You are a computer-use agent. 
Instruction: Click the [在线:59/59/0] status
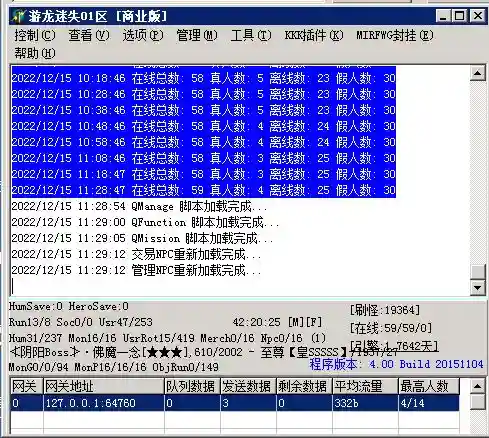(391, 328)
